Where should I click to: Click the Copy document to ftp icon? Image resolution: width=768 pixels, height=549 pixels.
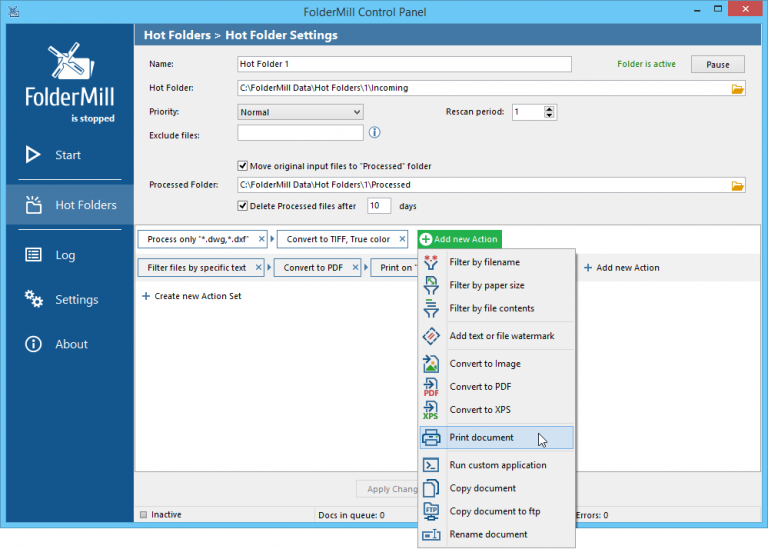(x=431, y=511)
